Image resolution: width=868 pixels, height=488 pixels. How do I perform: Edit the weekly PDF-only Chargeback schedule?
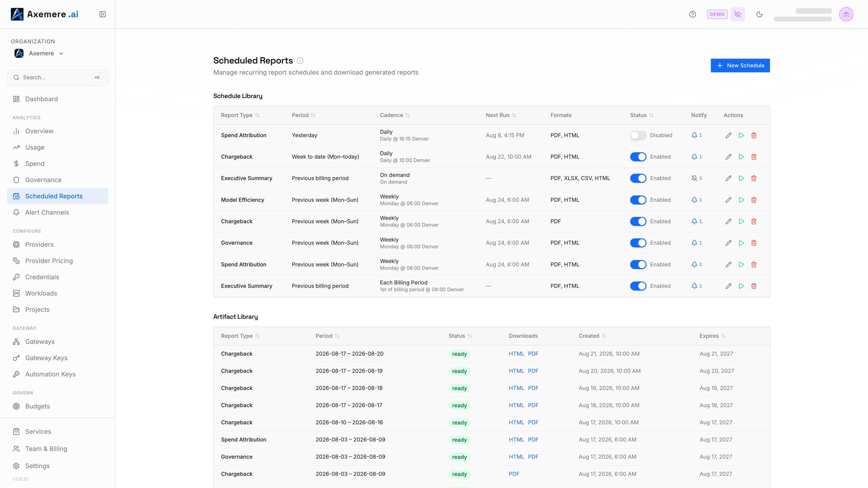(729, 222)
